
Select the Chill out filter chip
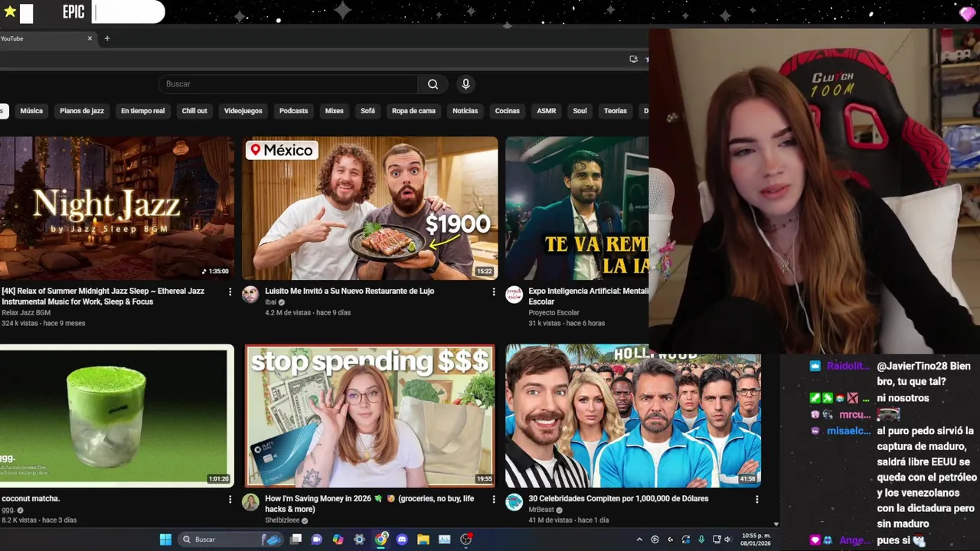click(194, 111)
